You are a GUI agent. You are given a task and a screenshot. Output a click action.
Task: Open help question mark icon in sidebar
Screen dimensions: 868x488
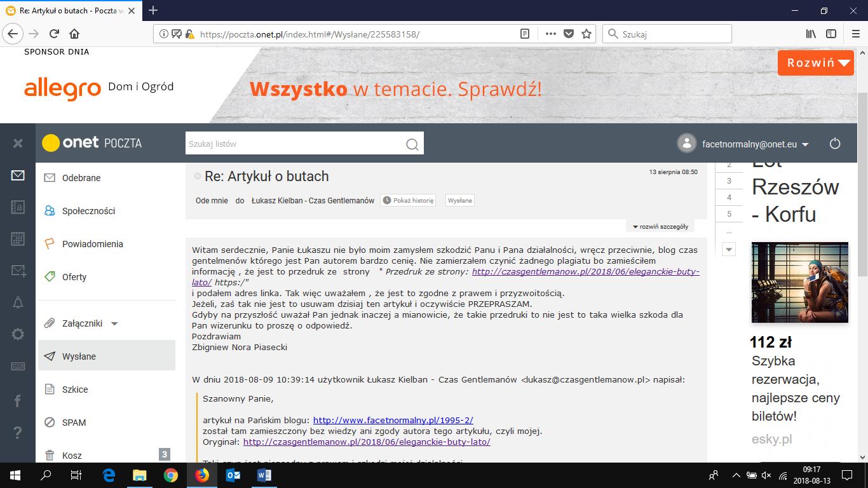coord(18,433)
